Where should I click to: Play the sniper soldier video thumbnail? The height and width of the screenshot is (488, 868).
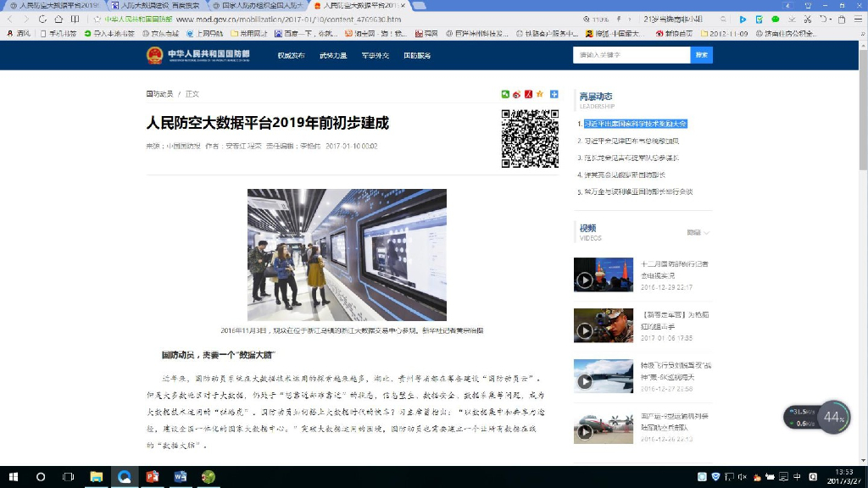coord(604,325)
